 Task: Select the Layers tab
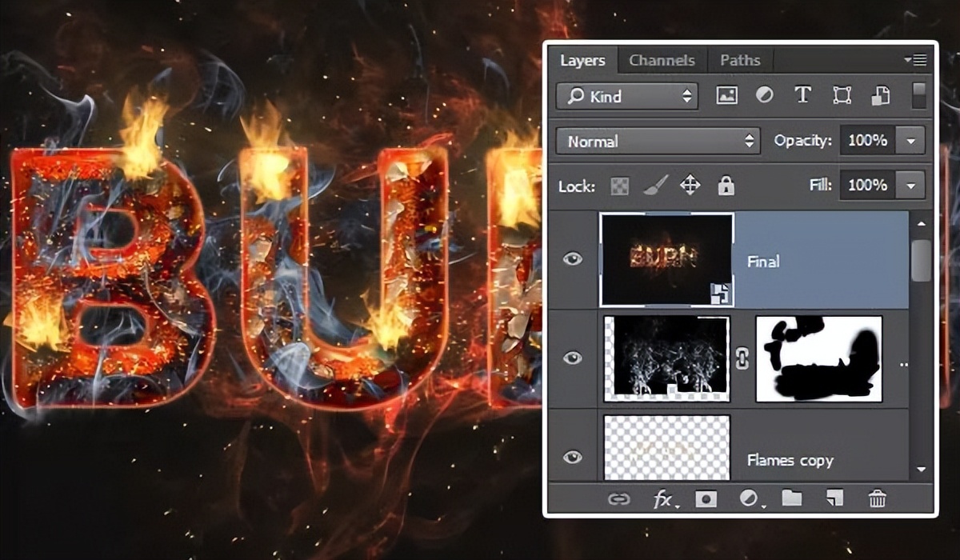coord(582,60)
